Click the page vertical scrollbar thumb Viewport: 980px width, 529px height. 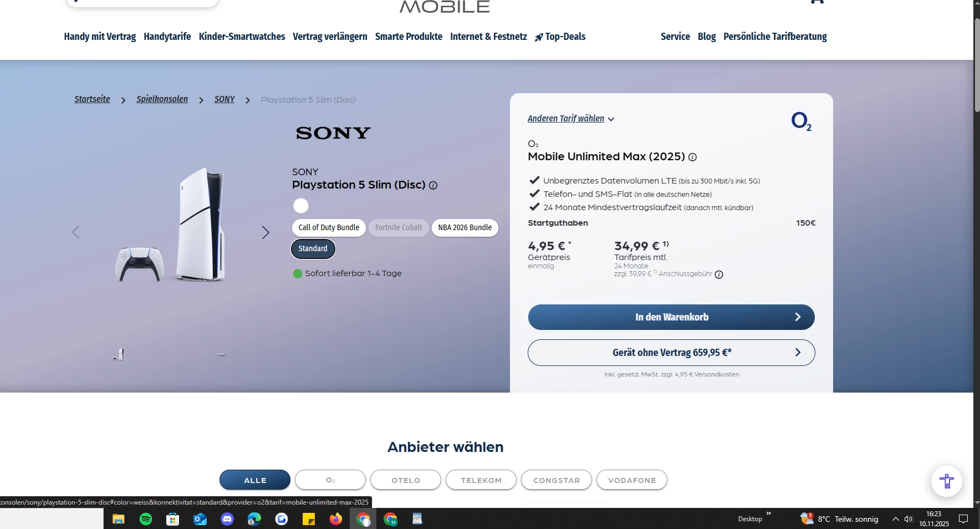click(x=977, y=65)
